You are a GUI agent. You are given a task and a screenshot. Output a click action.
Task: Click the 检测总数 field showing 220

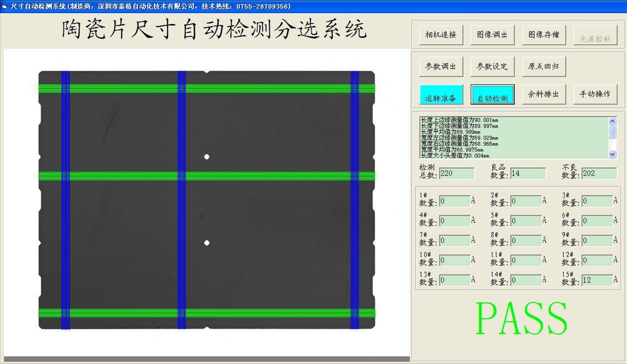tap(456, 174)
